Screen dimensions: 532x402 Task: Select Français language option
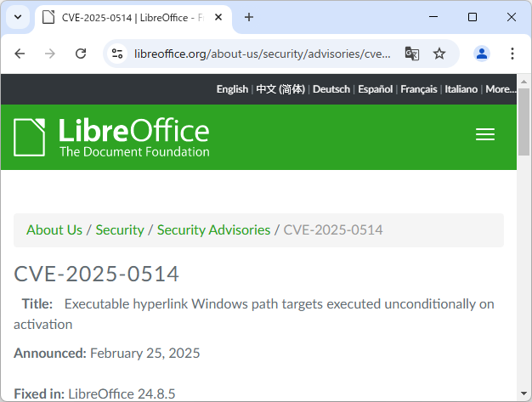pos(419,89)
